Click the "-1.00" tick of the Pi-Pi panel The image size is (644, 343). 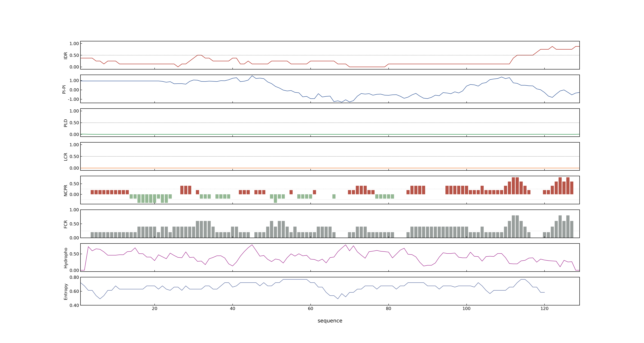click(73, 99)
